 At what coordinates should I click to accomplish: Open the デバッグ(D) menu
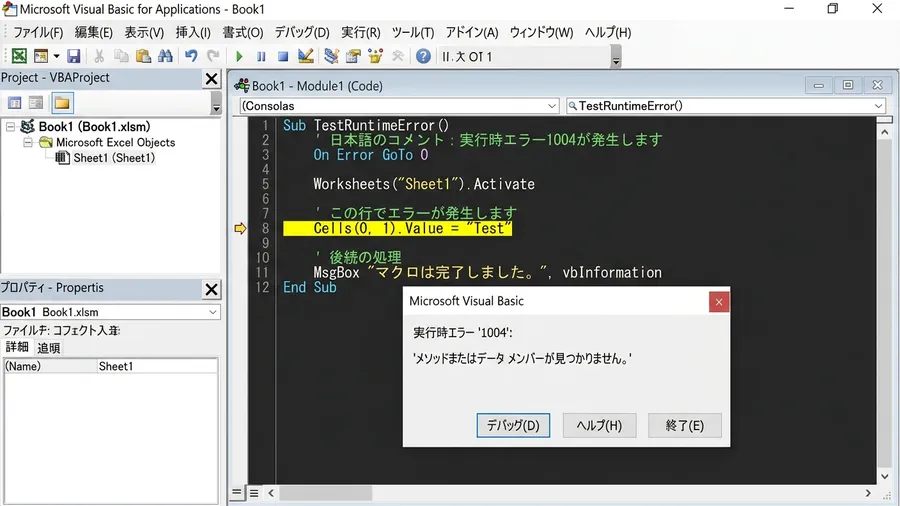click(302, 32)
